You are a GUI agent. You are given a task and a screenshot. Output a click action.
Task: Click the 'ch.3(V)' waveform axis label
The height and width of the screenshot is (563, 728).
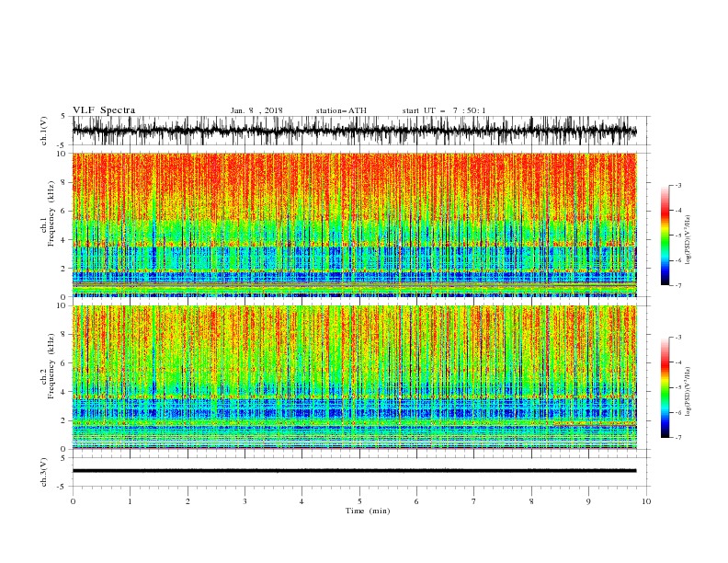[x=44, y=472]
